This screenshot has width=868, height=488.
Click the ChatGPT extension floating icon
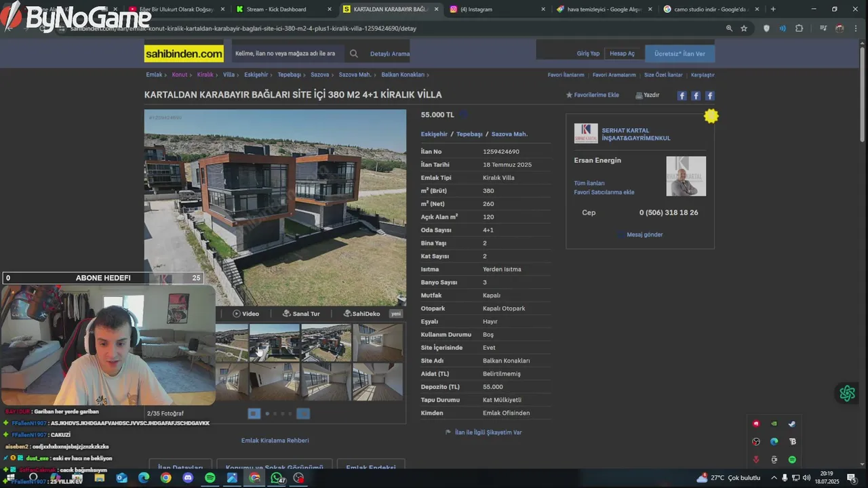(x=847, y=393)
